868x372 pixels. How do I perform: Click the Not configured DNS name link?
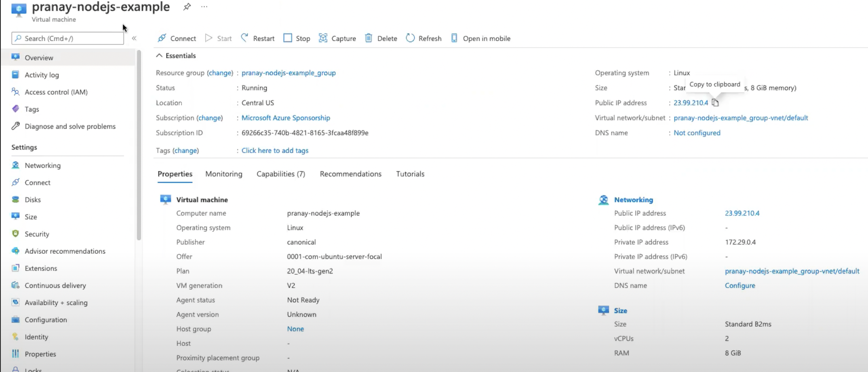(x=697, y=133)
